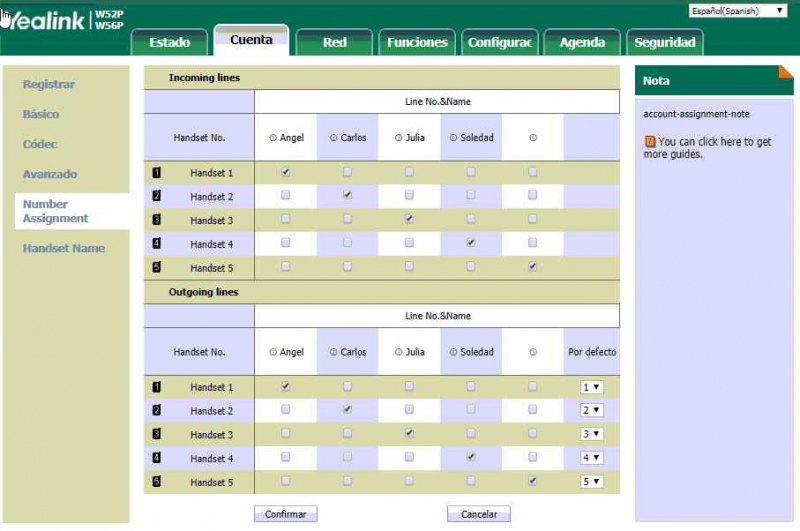Check Soledad for Handset 5 in Incoming lines
Viewport: 800px width, 531px height.
pyautogui.click(x=470, y=266)
